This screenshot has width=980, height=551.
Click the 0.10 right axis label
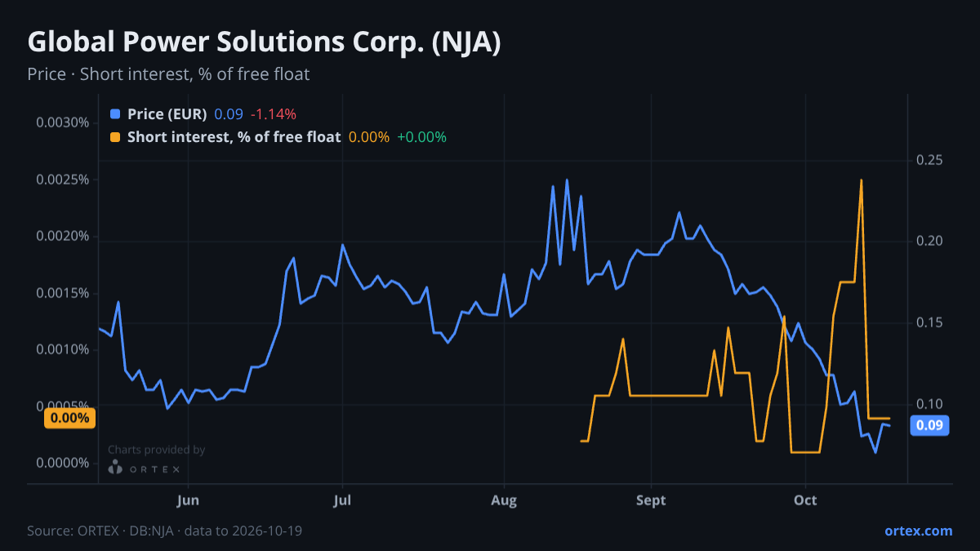click(x=929, y=405)
